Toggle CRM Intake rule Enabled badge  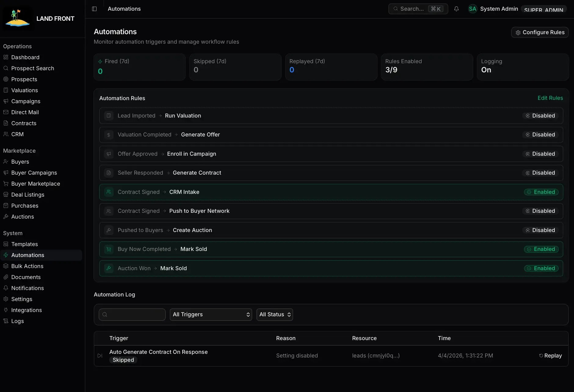[x=541, y=192]
